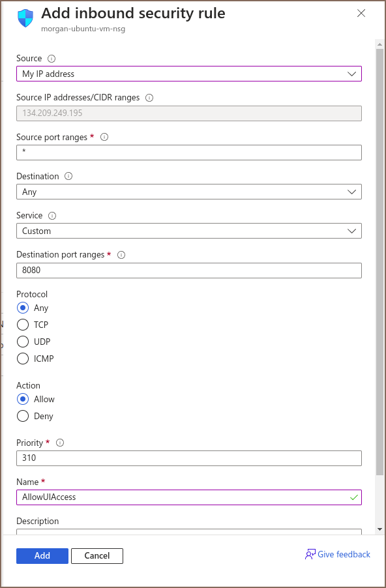Open the Source dropdown showing My IP address
Image resolution: width=386 pixels, height=588 pixels.
[189, 74]
